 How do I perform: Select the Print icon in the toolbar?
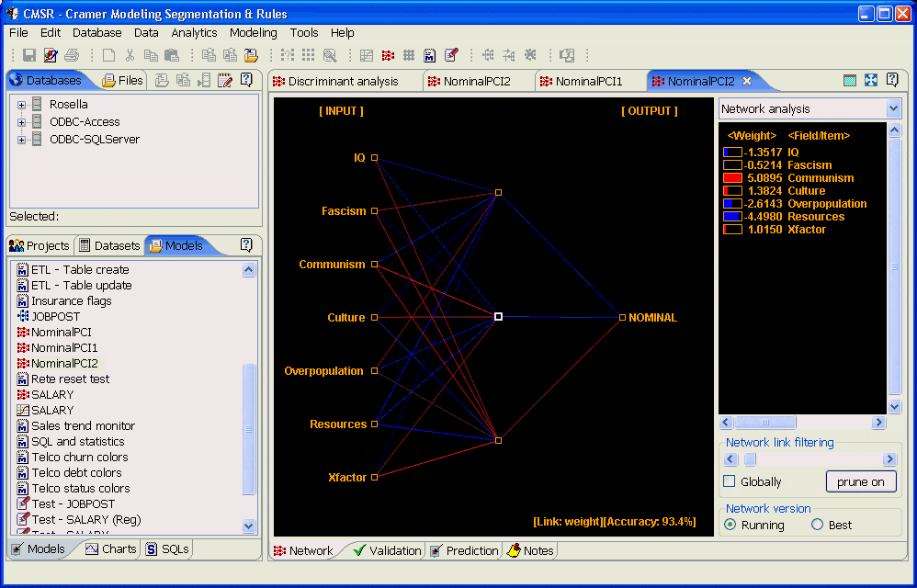(x=72, y=55)
